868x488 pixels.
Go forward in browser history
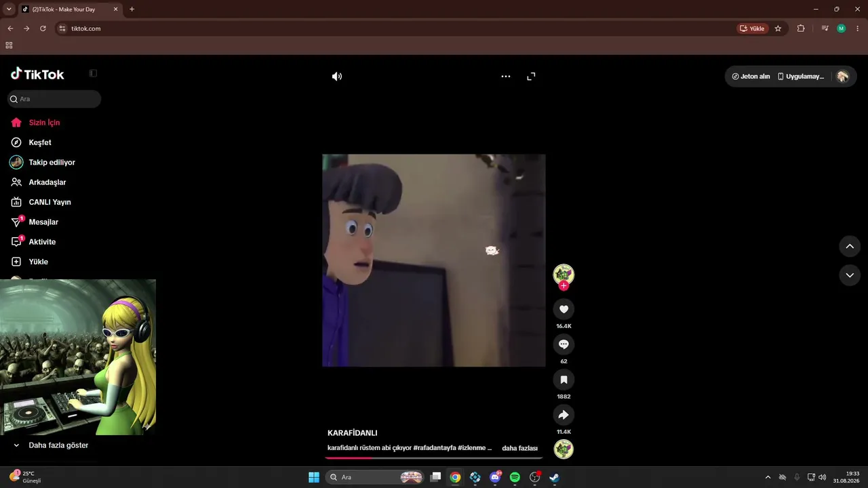click(26, 28)
